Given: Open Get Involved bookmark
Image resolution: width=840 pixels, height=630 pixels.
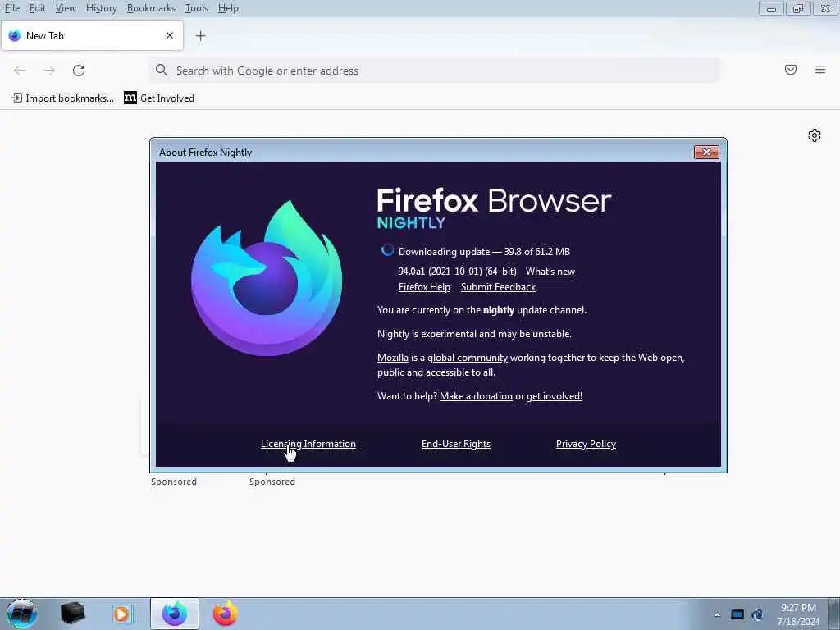Looking at the screenshot, I should coord(159,98).
